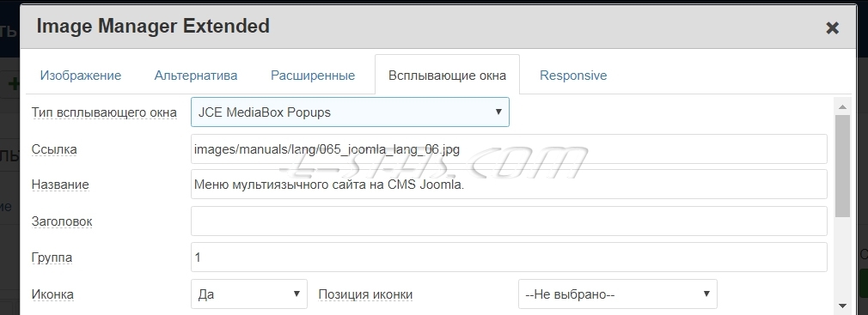
Task: Click the Ссылка label
Action: coord(54,149)
